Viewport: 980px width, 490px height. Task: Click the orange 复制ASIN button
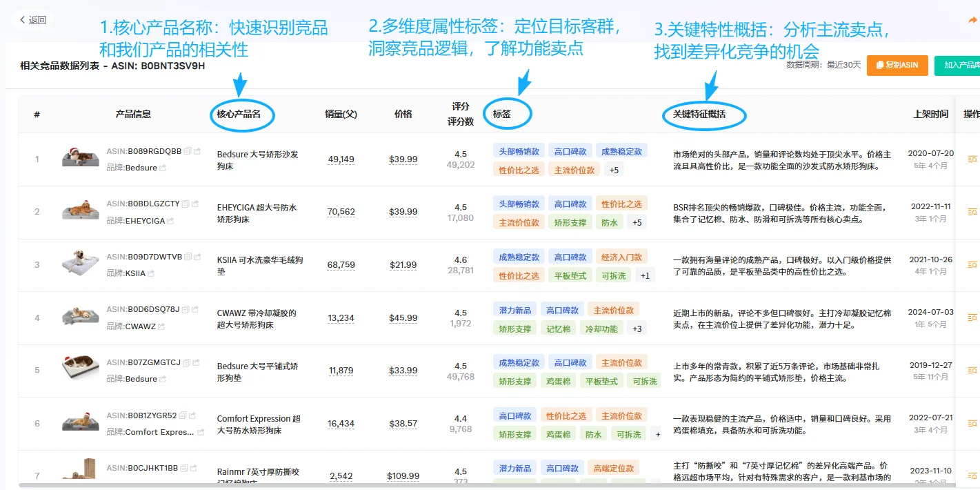897,65
